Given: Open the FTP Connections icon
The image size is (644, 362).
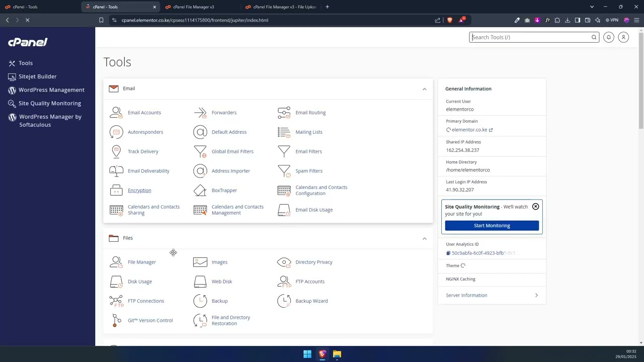Looking at the screenshot, I should [116, 301].
